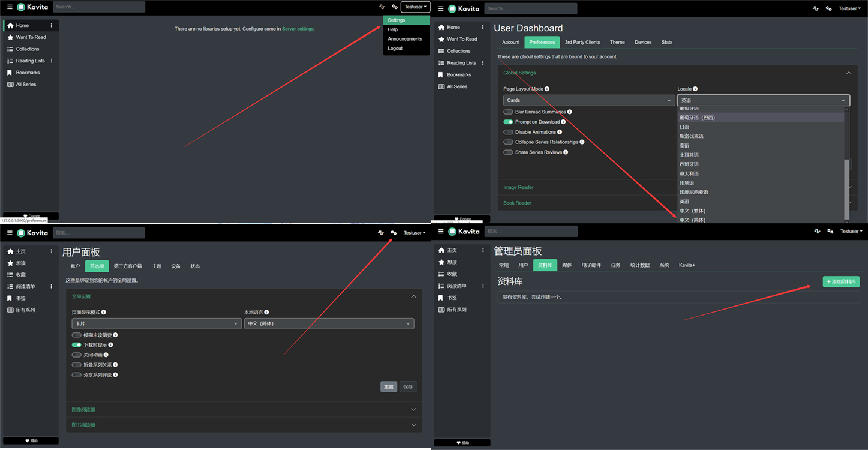Click gears icon in the 用户面板 screenshot
The width and height of the screenshot is (868, 450).
tap(394, 233)
